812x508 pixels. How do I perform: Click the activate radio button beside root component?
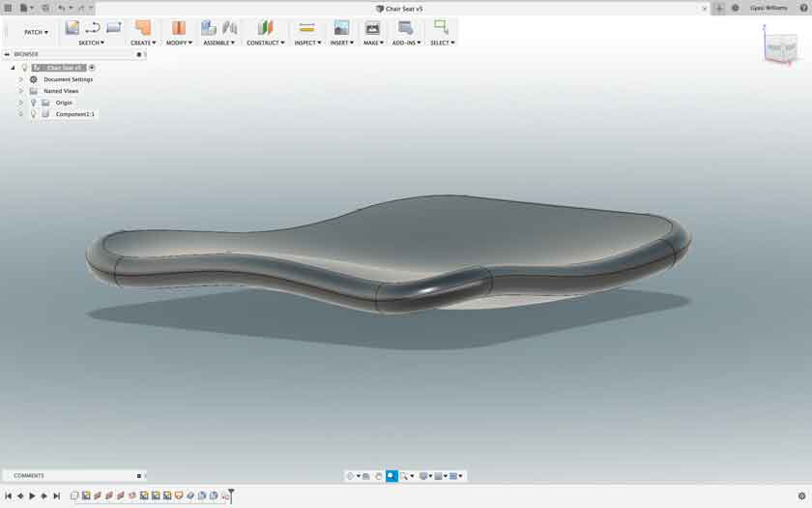click(x=92, y=68)
